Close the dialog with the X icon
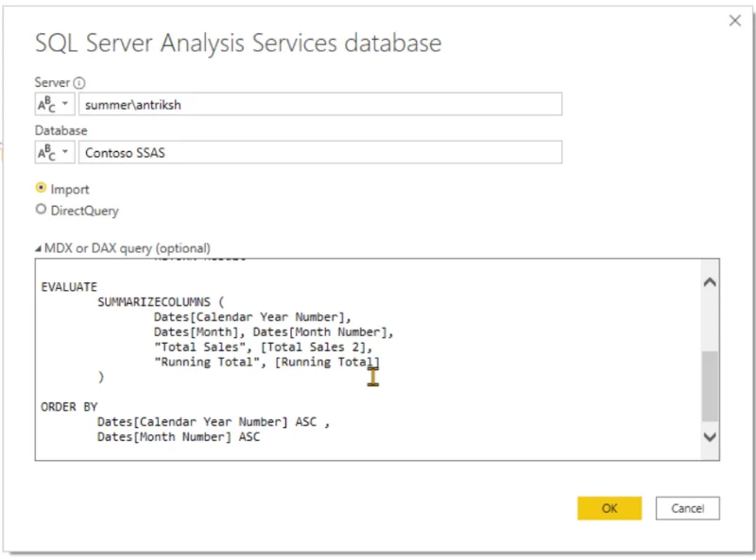The width and height of the screenshot is (756, 560). pos(735,20)
